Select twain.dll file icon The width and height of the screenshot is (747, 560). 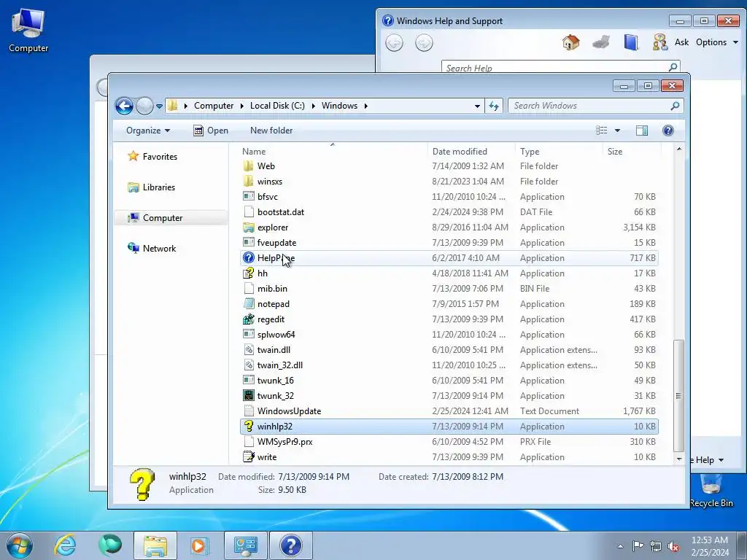click(248, 350)
